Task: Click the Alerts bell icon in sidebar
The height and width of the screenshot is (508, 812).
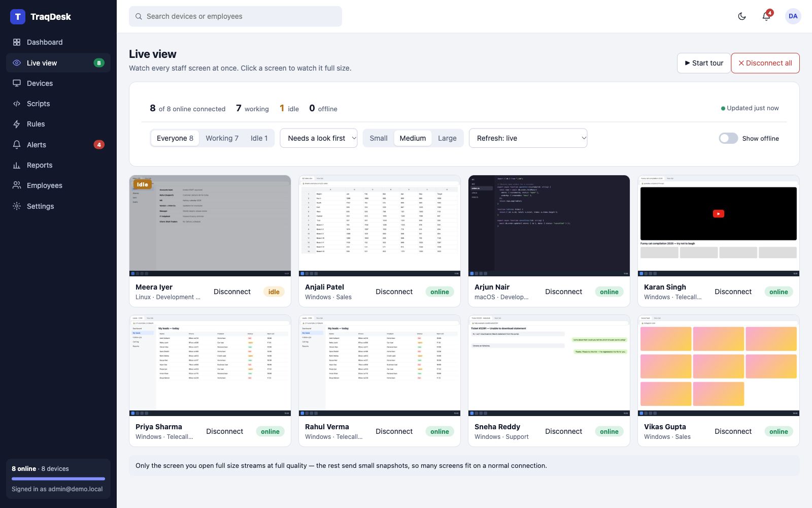Action: [17, 145]
